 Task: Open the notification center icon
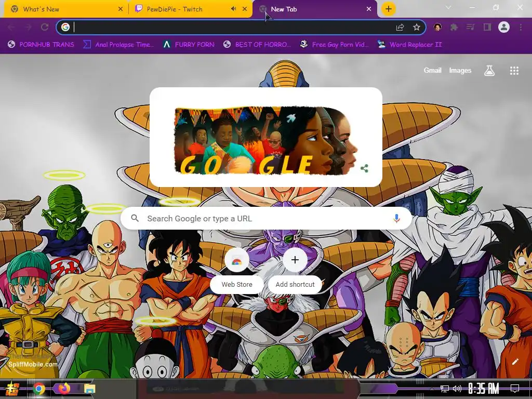(x=515, y=389)
